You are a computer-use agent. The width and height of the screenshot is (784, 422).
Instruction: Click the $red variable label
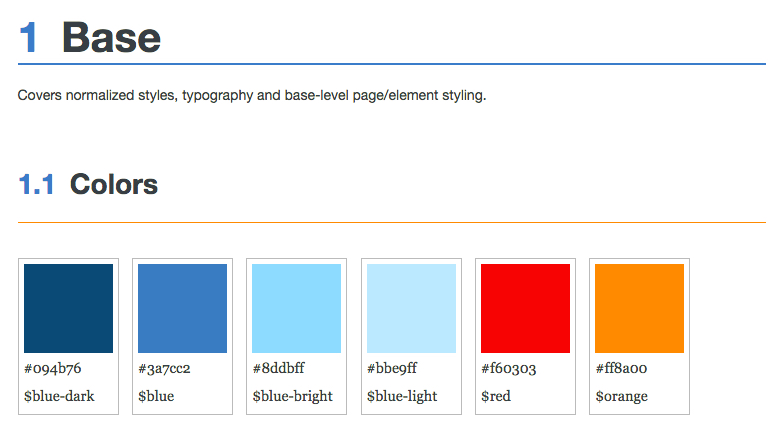tap(496, 396)
